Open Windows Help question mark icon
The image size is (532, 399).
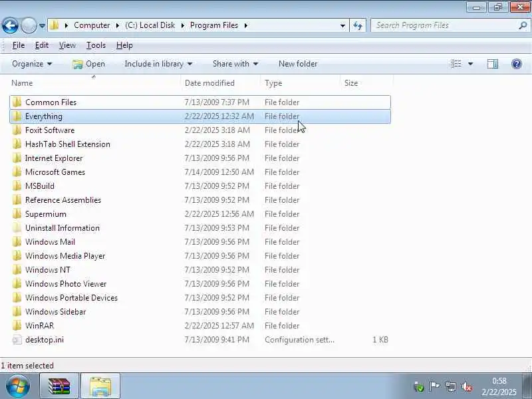pos(517,64)
